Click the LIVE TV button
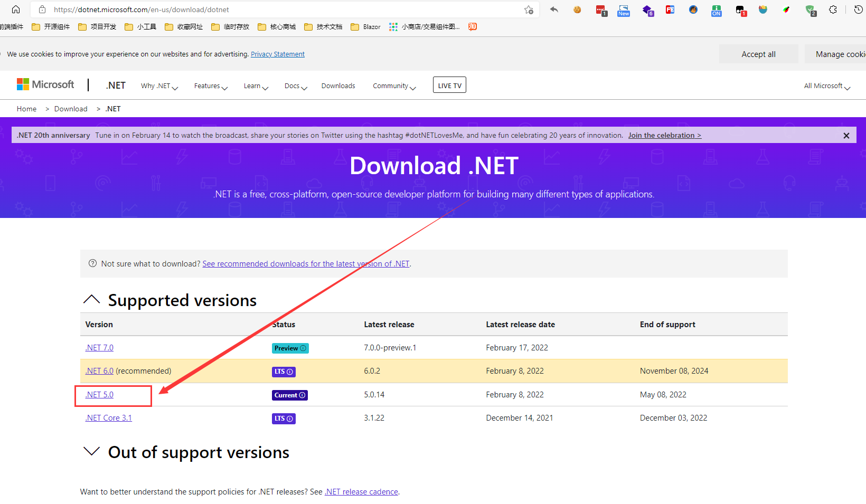 coord(449,85)
